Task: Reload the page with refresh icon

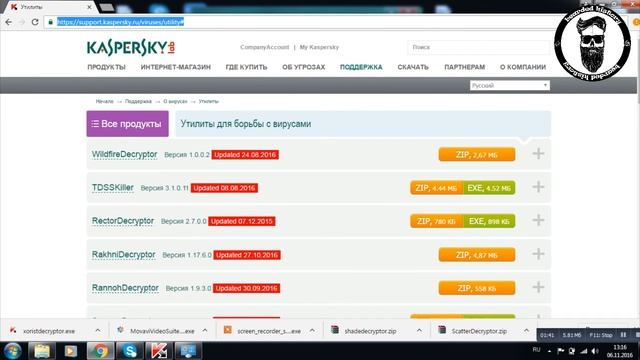Action: [35, 22]
